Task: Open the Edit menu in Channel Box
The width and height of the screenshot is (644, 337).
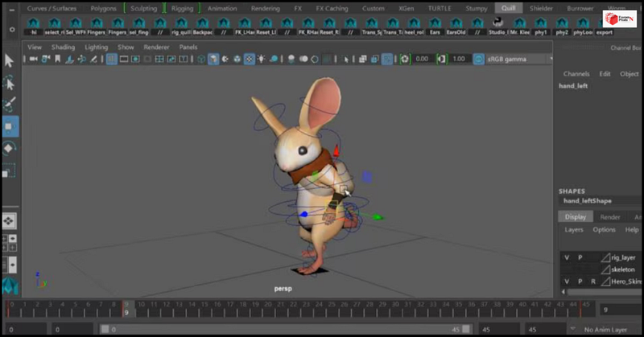Action: 605,74
